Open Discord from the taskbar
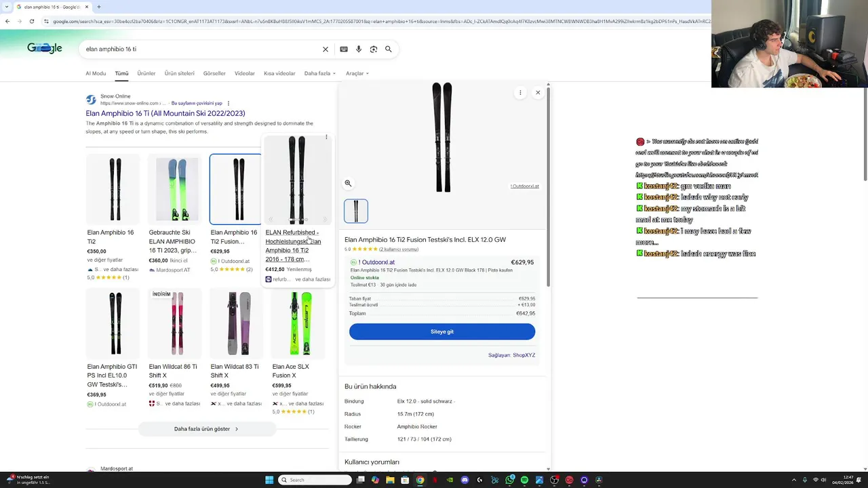Screen dimensions: 868x488 465,480
